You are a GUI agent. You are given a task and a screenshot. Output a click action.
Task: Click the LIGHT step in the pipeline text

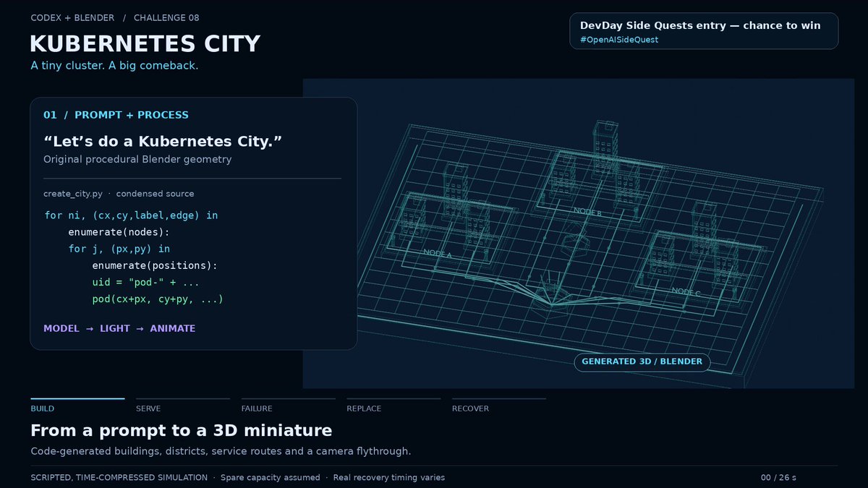(x=115, y=328)
